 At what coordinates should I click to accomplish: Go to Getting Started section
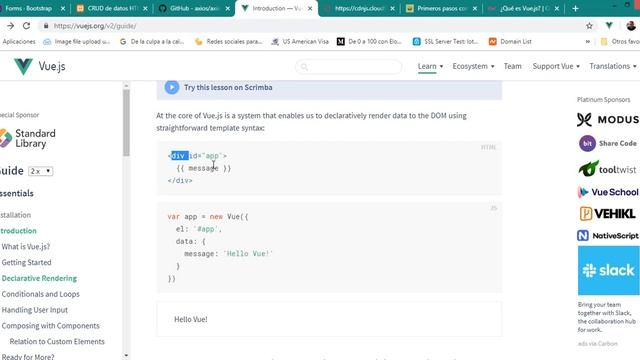coord(26,262)
